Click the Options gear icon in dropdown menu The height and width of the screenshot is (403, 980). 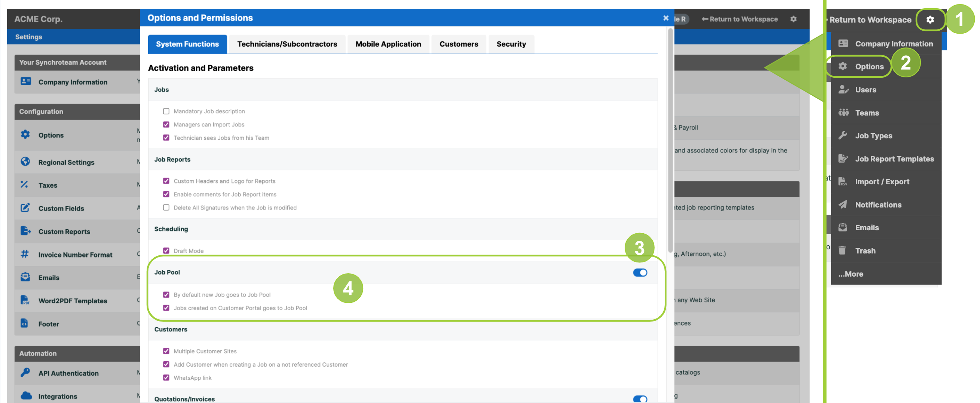(843, 66)
